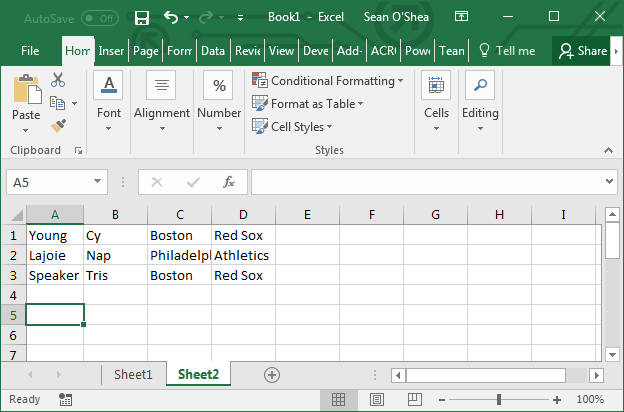Click horizontal scrollbar right arrow
Image resolution: width=624 pixels, height=412 pixels.
tap(596, 375)
